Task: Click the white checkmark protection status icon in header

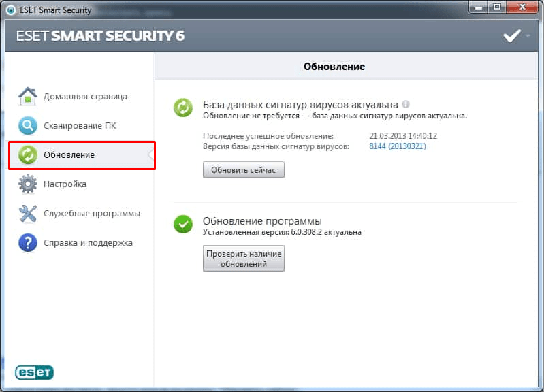Action: 511,35
